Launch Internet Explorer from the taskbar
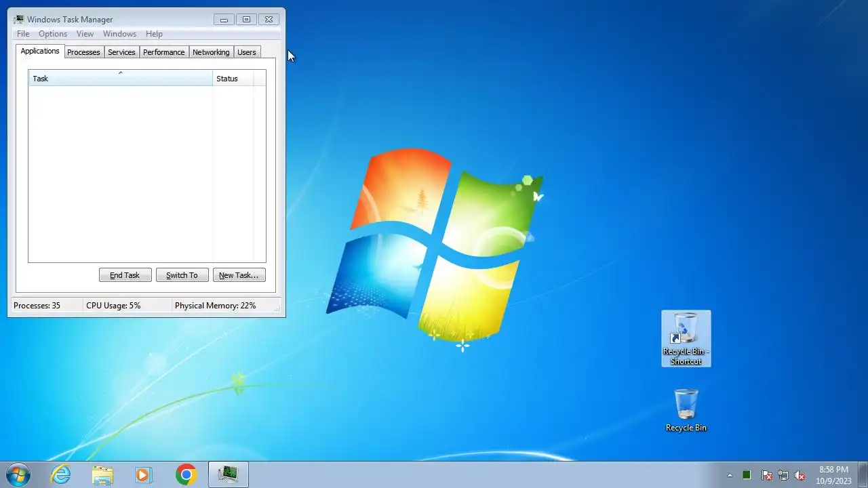This screenshot has height=488, width=868. pyautogui.click(x=61, y=474)
